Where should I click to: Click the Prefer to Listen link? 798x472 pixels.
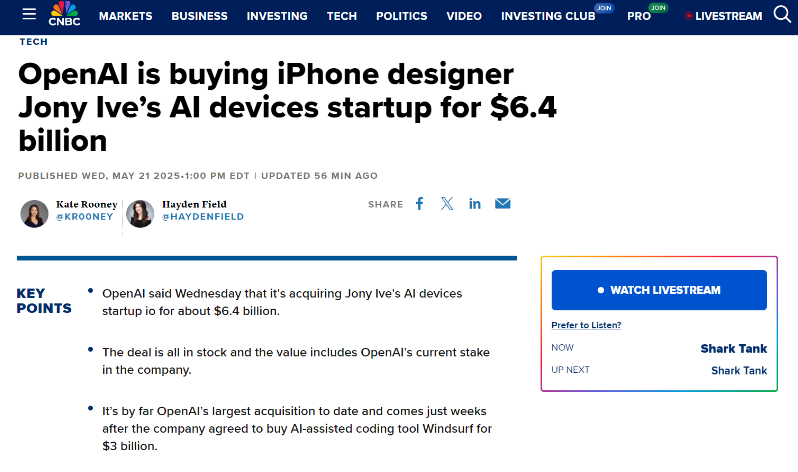[586, 325]
